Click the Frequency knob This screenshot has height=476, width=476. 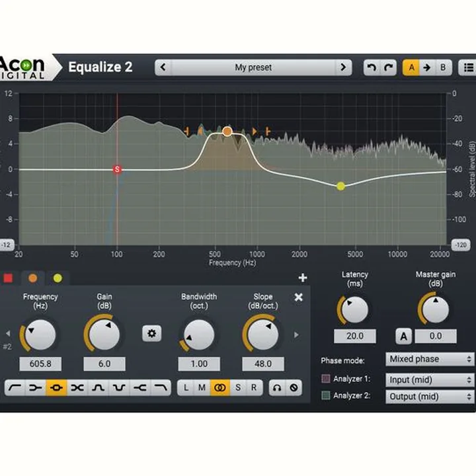pyautogui.click(x=40, y=335)
